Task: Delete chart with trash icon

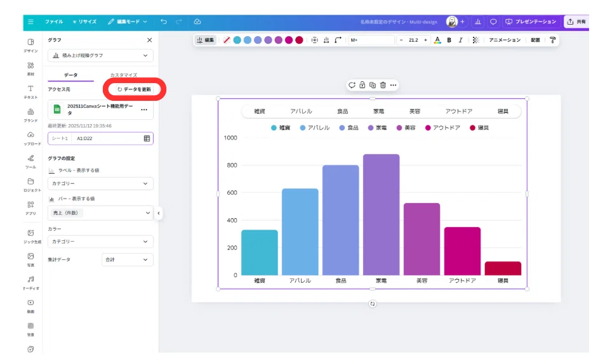Action: click(x=383, y=85)
